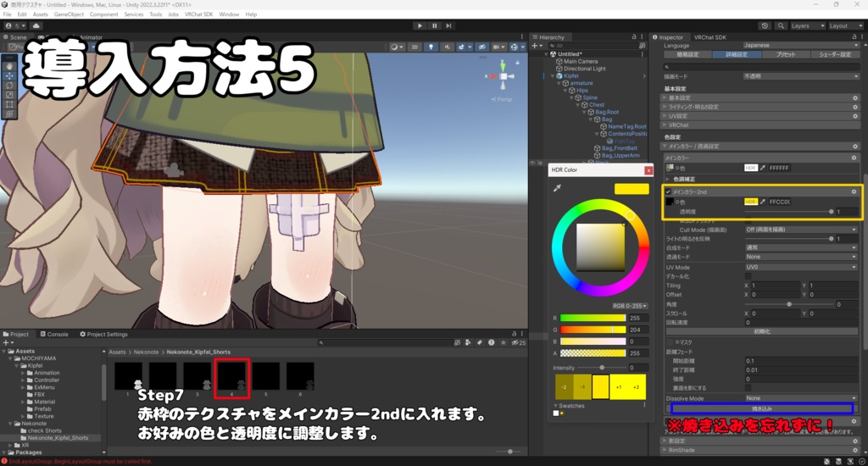Adjust the Intensity slider in HDR Color
The image size is (868, 466).
[x=602, y=368]
